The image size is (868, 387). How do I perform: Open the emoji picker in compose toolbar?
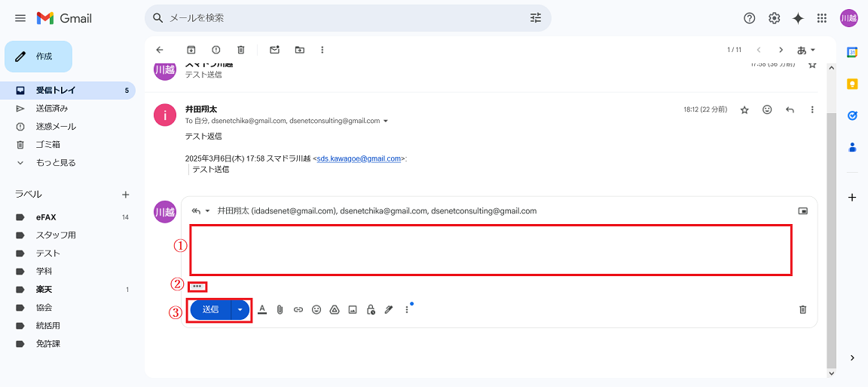pyautogui.click(x=316, y=309)
